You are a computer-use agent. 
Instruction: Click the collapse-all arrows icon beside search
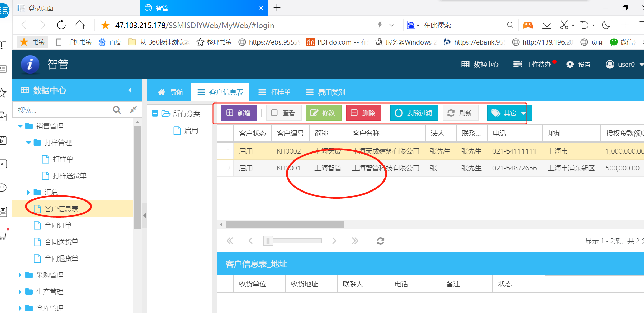[x=133, y=110]
